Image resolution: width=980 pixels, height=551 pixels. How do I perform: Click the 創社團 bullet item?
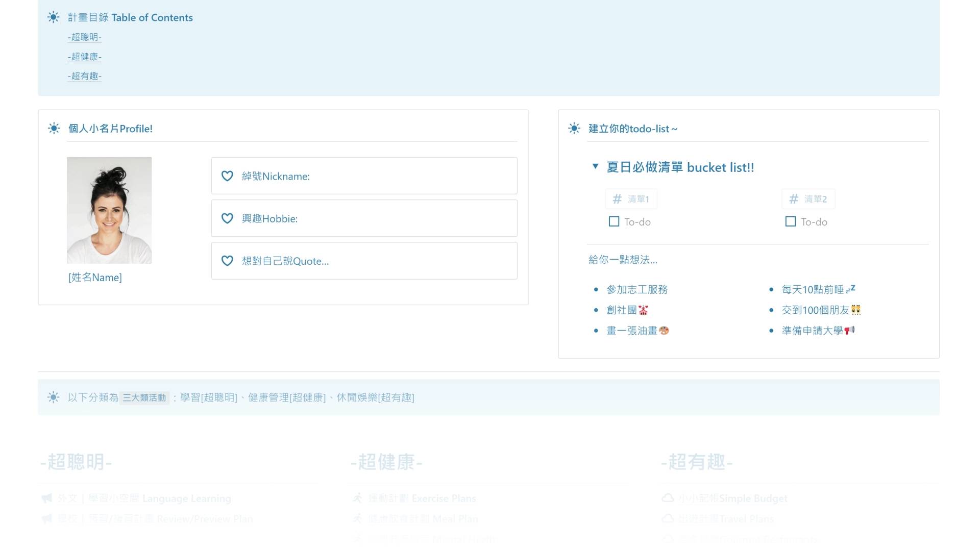point(627,310)
